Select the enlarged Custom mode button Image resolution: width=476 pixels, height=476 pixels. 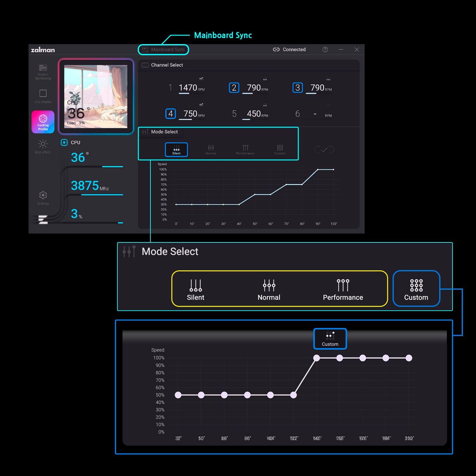[416, 289]
